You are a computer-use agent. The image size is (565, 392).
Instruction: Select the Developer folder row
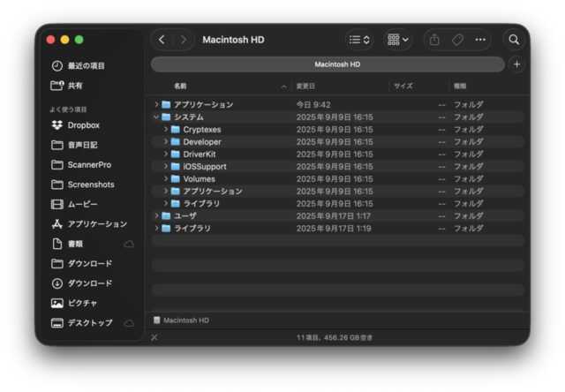tap(337, 141)
